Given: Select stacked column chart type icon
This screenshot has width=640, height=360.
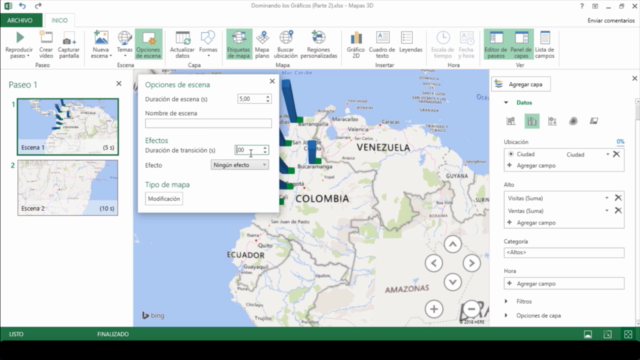Looking at the screenshot, I should tap(511, 121).
